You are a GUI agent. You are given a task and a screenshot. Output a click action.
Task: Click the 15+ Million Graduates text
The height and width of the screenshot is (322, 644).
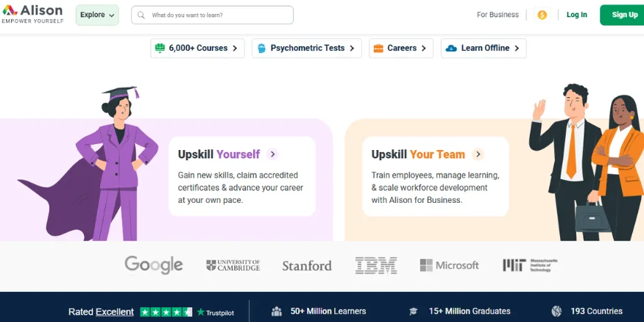pyautogui.click(x=470, y=311)
